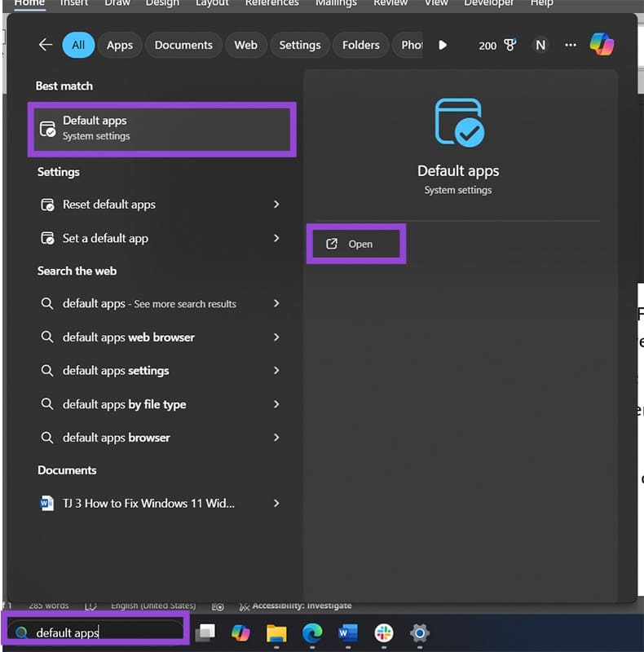Expand the Set a default app result
Image resolution: width=644 pixels, height=652 pixels.
pyautogui.click(x=276, y=238)
